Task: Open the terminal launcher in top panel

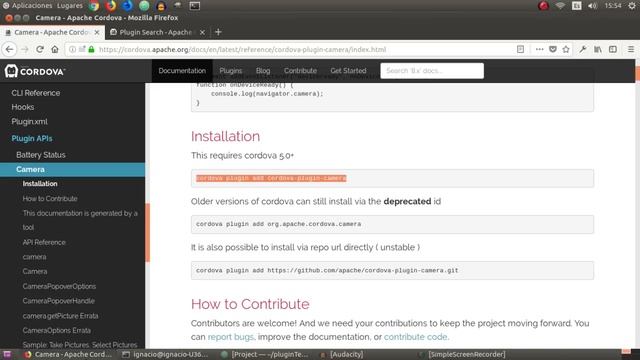Action: [x=195, y=6]
